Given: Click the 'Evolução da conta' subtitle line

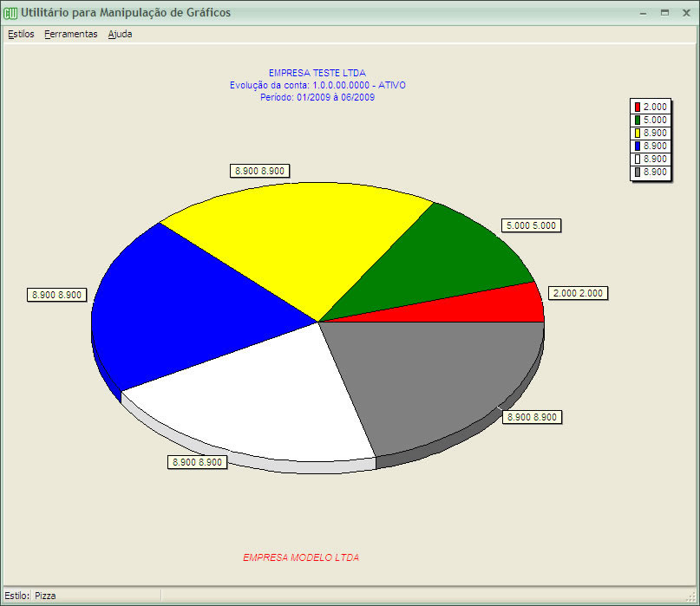Looking at the screenshot, I should click(317, 85).
